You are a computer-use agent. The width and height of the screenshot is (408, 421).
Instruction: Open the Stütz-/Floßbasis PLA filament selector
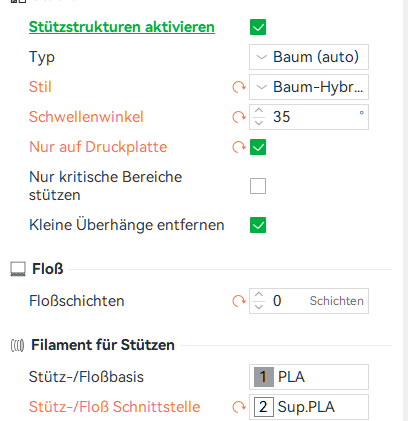(309, 377)
